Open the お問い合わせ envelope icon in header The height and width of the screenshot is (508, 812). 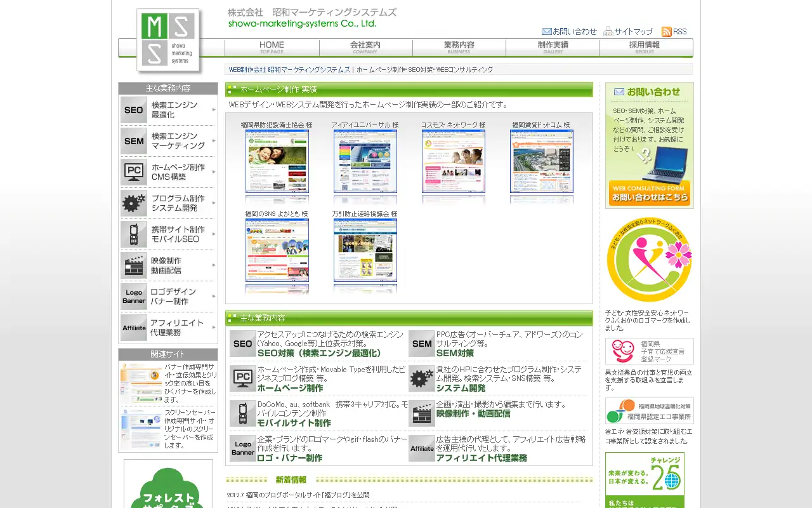pos(547,31)
